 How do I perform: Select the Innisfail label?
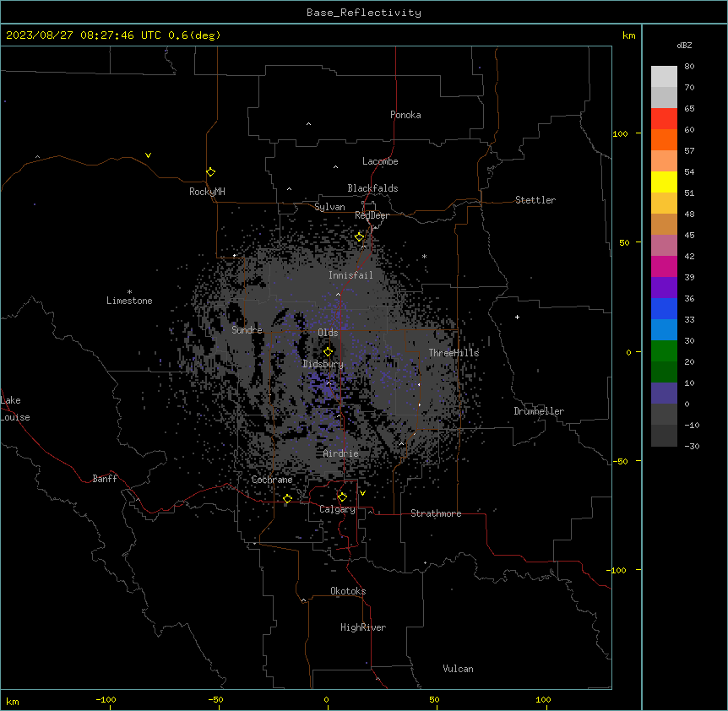point(350,275)
